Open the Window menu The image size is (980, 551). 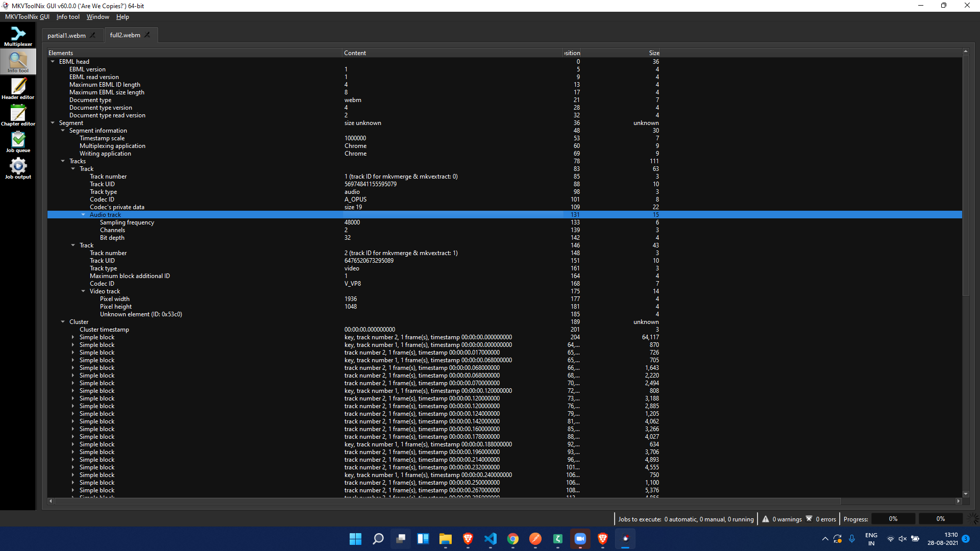[x=97, y=16]
